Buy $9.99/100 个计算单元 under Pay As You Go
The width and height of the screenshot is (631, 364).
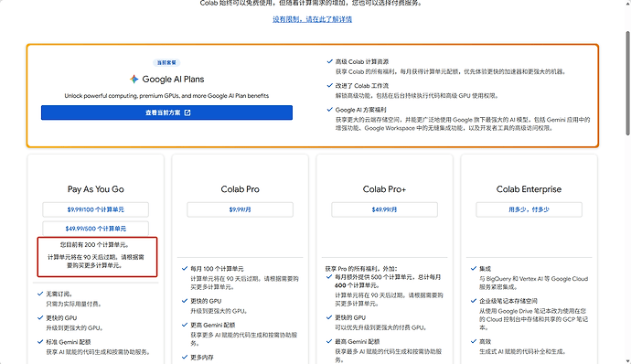point(96,209)
